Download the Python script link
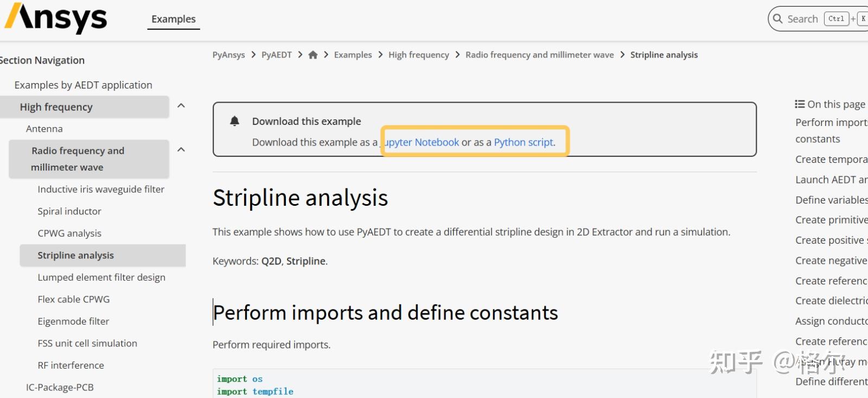This screenshot has width=868, height=398. click(x=524, y=142)
